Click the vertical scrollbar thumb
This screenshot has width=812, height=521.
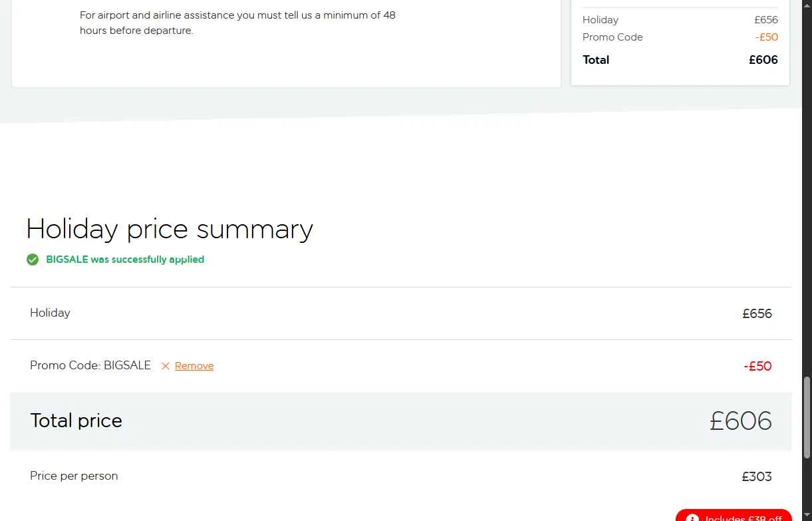pyautogui.click(x=807, y=417)
